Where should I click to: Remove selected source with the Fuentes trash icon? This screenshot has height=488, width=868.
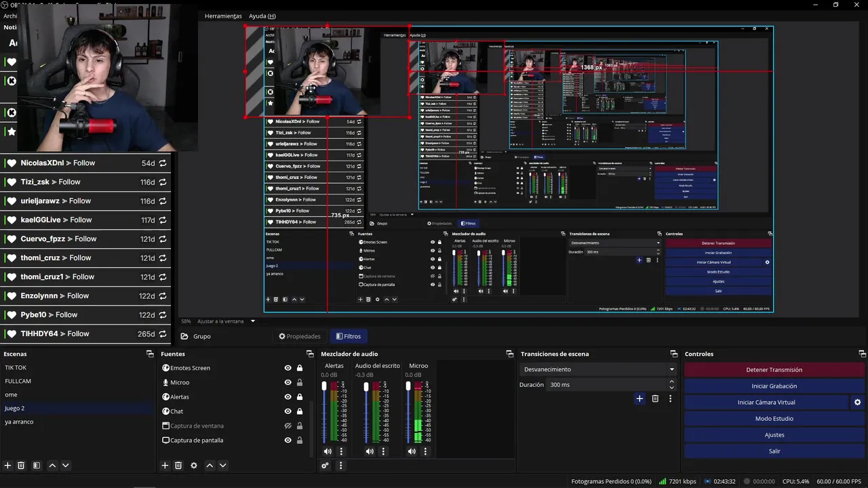178,466
